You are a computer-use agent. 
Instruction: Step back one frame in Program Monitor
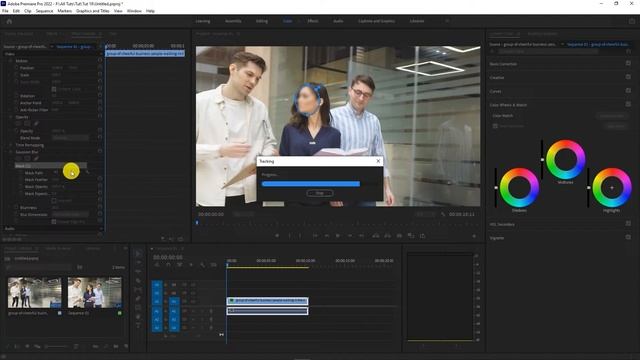point(327,236)
